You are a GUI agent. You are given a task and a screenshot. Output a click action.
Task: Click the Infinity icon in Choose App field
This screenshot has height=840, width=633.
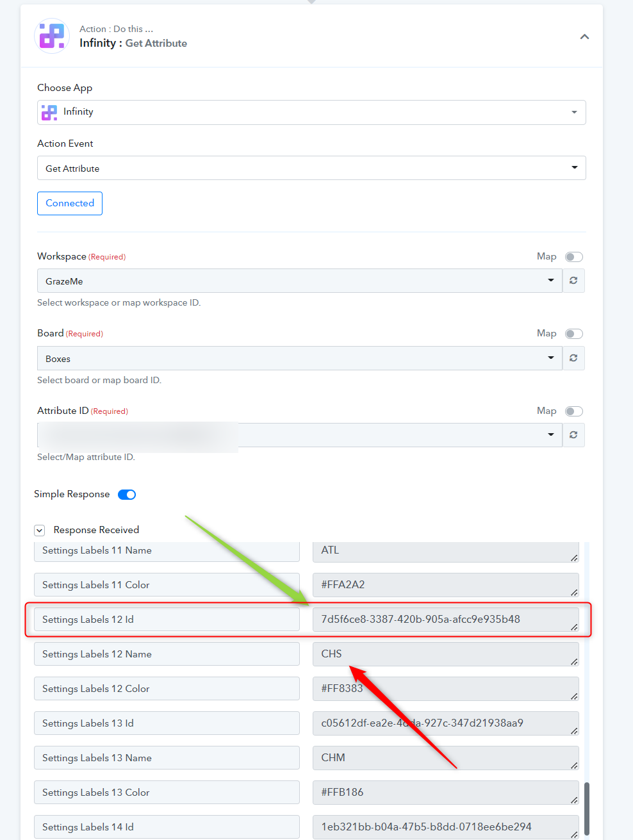click(49, 112)
